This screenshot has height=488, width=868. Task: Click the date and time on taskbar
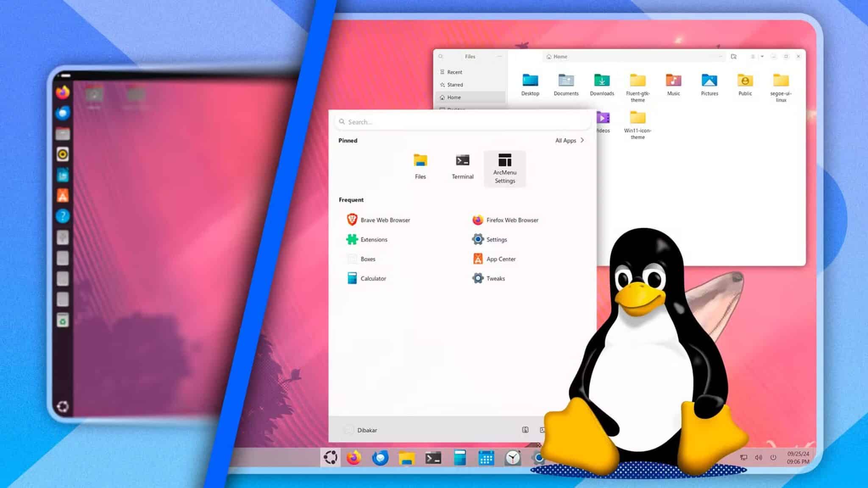[798, 457]
